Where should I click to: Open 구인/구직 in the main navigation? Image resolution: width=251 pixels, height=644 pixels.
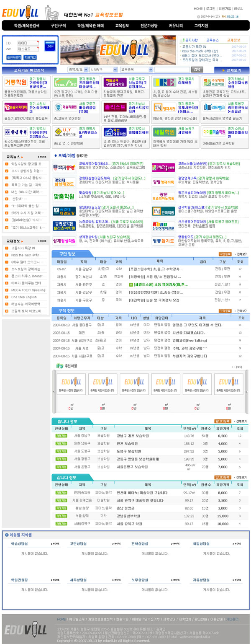(x=58, y=26)
